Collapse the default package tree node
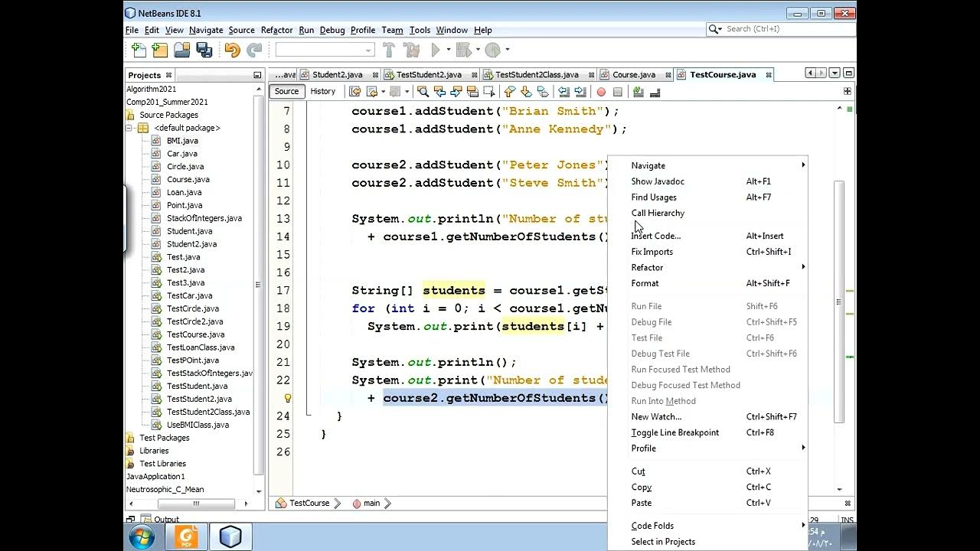This screenshot has height=551, width=980. click(x=130, y=128)
